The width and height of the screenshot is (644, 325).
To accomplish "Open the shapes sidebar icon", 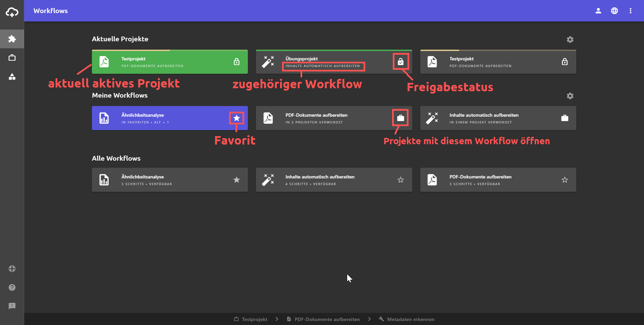I will click(12, 76).
